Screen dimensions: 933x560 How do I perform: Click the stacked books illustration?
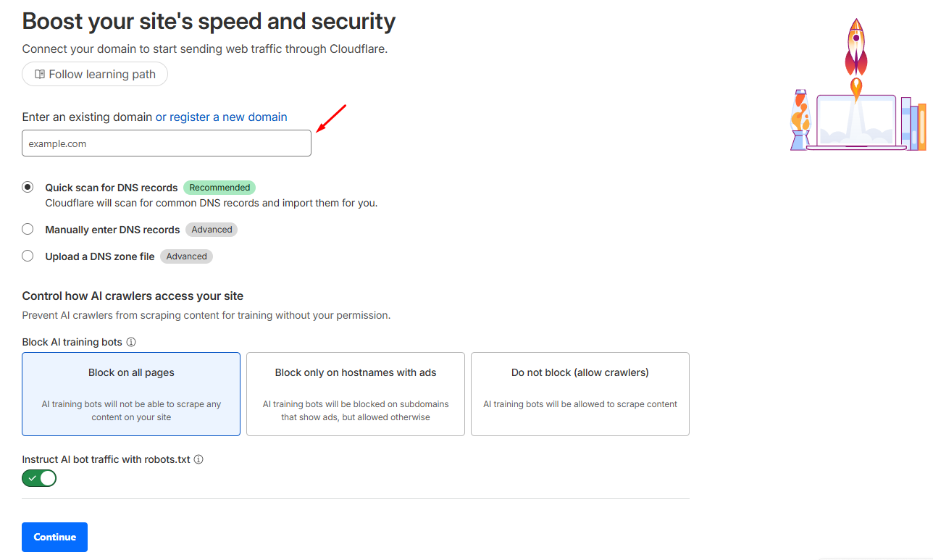(x=913, y=125)
